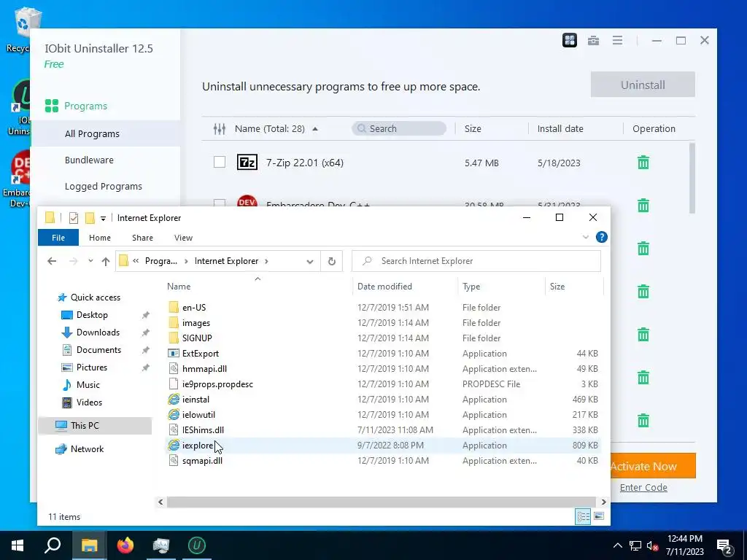Screen dimensions: 747x560
Task: Expand the Explorer ribbon chevron
Action: click(x=586, y=237)
